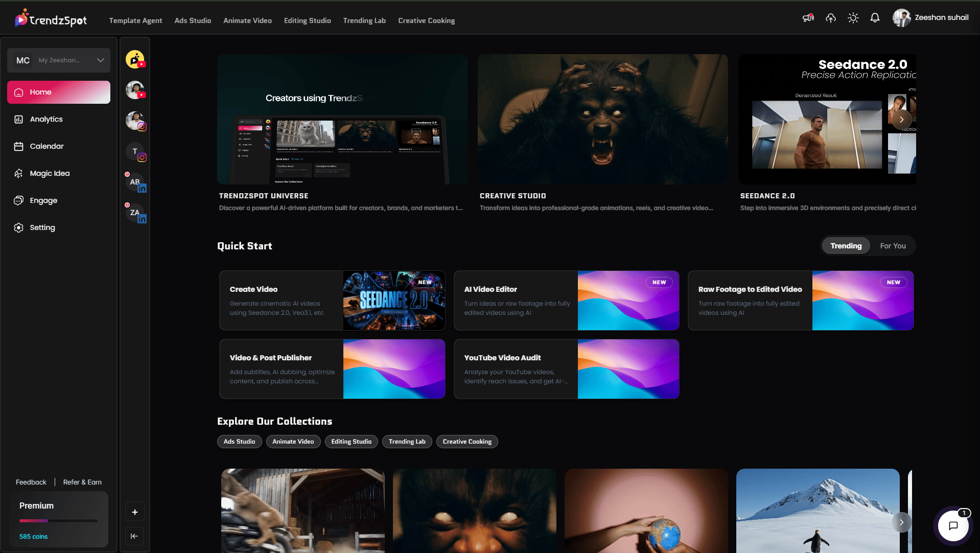The width and height of the screenshot is (980, 553).
Task: Click the Refer & Earn link
Action: pyautogui.click(x=82, y=482)
